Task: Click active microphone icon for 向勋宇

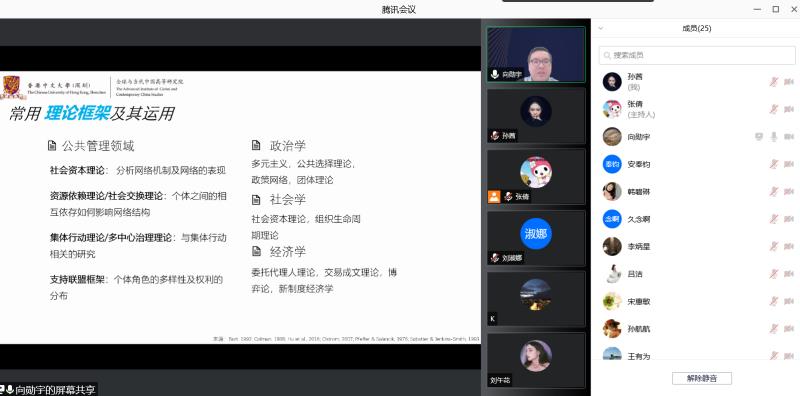Action: (x=773, y=137)
